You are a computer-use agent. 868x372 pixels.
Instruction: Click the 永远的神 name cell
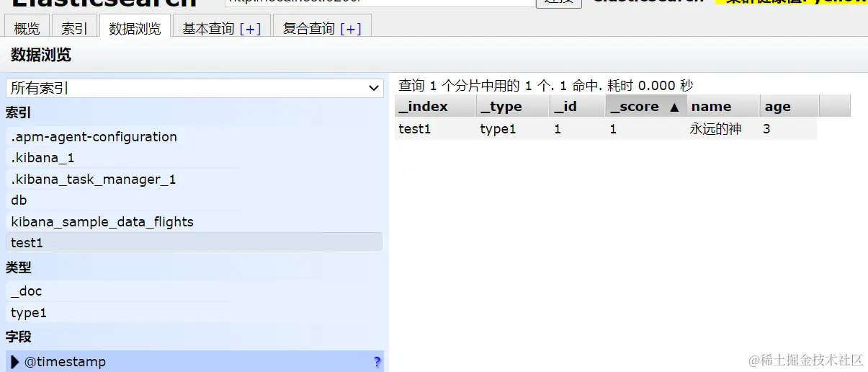(x=723, y=130)
